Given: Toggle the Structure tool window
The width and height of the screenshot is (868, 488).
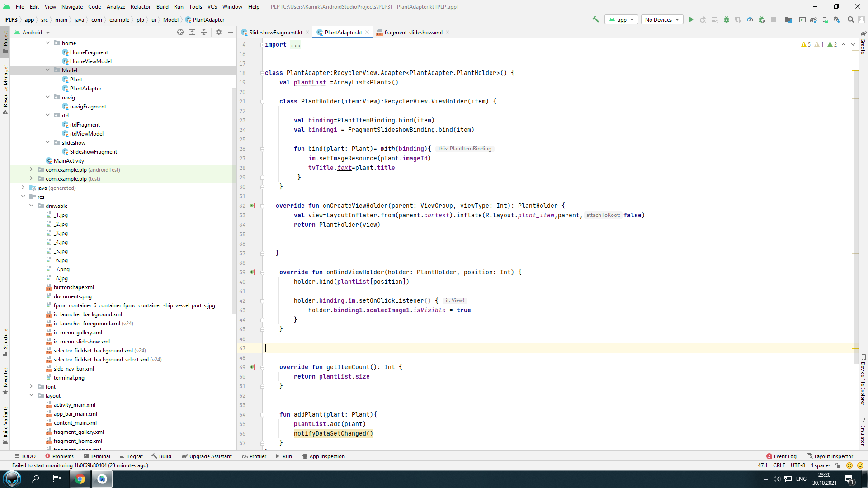Looking at the screenshot, I should (5, 343).
